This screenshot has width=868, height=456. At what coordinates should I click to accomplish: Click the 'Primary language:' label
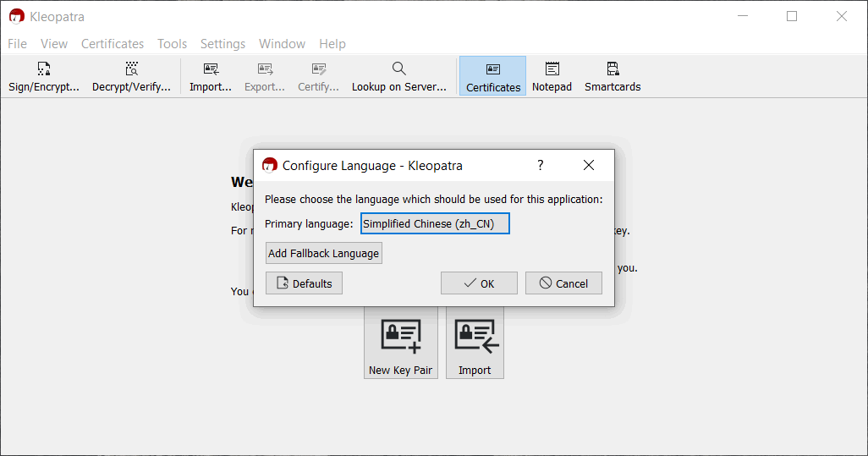(x=309, y=223)
